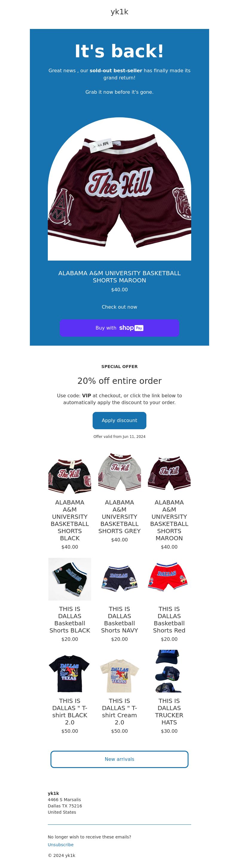The image size is (239, 868).
Task: Click the large maroon The Hill shorts image
Action: click(x=119, y=189)
